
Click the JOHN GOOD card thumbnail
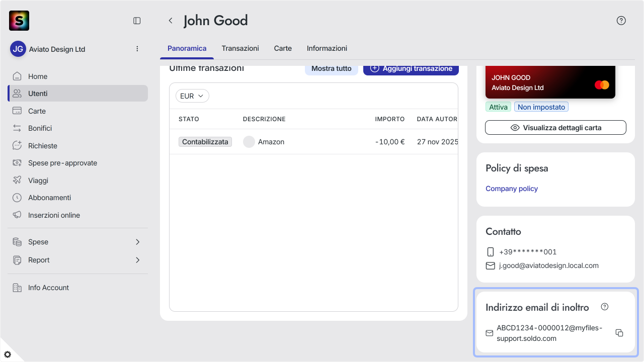click(x=550, y=82)
